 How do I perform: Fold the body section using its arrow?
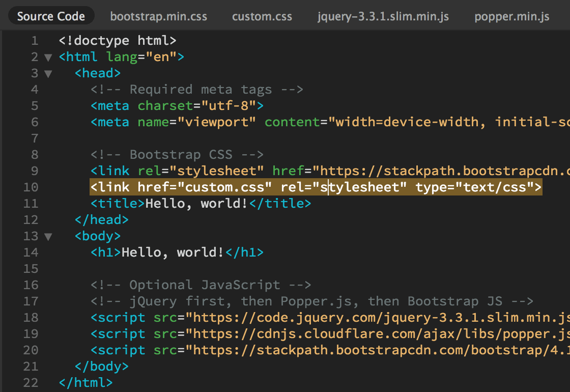pos(48,236)
